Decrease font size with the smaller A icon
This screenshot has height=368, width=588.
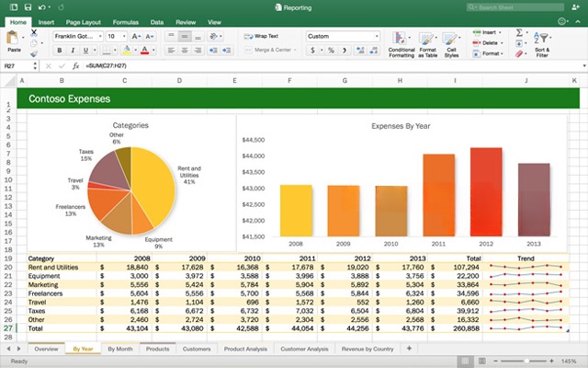pos(149,37)
